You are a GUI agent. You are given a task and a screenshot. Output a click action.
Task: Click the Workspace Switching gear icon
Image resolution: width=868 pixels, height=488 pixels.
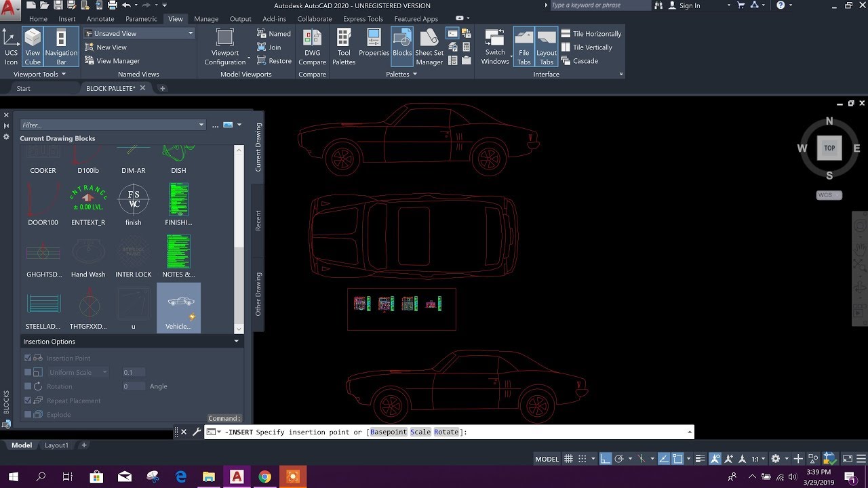[x=776, y=459]
